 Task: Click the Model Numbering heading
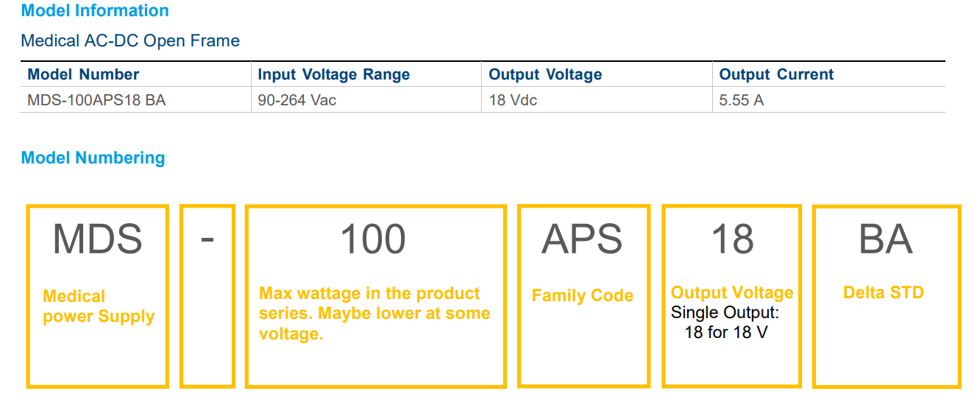[x=93, y=158]
